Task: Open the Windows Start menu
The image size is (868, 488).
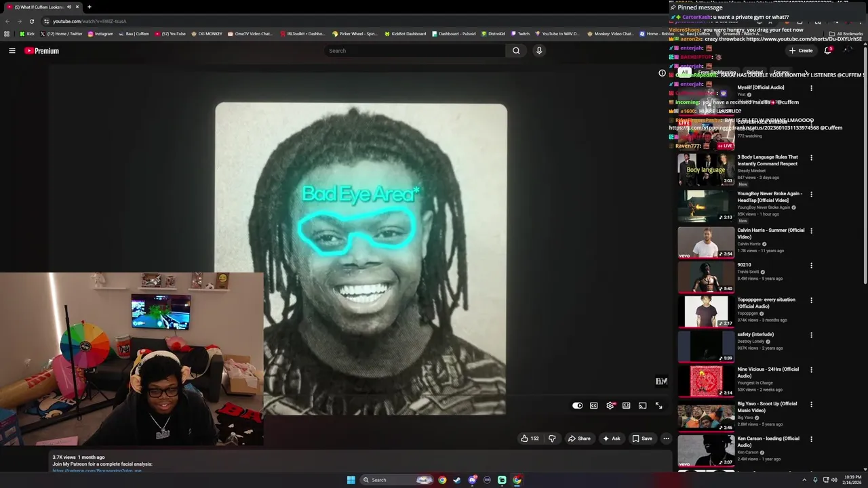Action: (351, 480)
